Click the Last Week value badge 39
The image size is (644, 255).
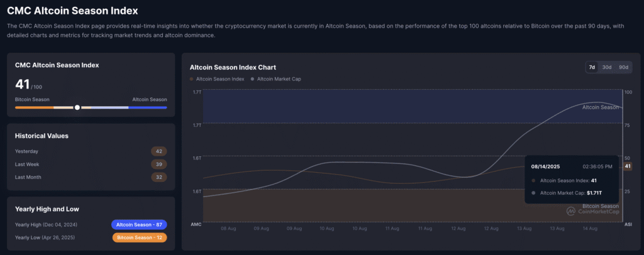158,165
